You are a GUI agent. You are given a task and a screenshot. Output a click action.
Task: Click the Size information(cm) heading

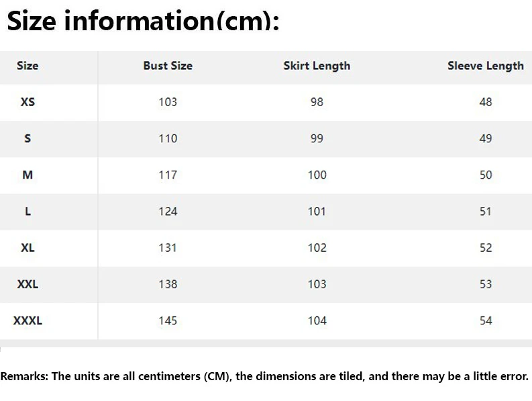point(142,22)
